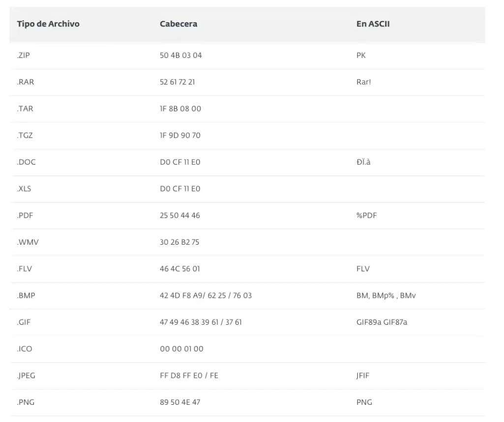The height and width of the screenshot is (422, 504).
Task: Select the '.TGZ' file type cell
Action: [x=25, y=135]
